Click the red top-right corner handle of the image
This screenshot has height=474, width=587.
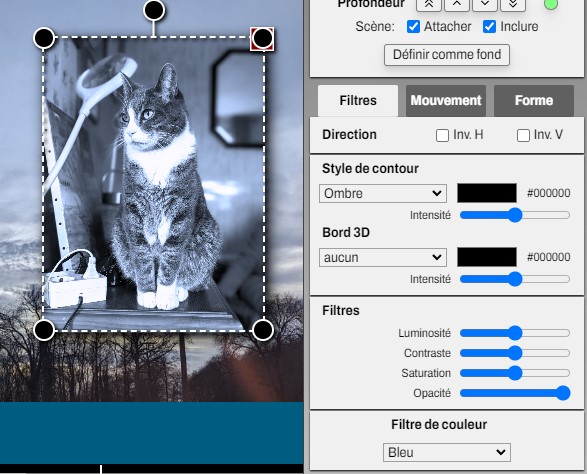[x=262, y=38]
